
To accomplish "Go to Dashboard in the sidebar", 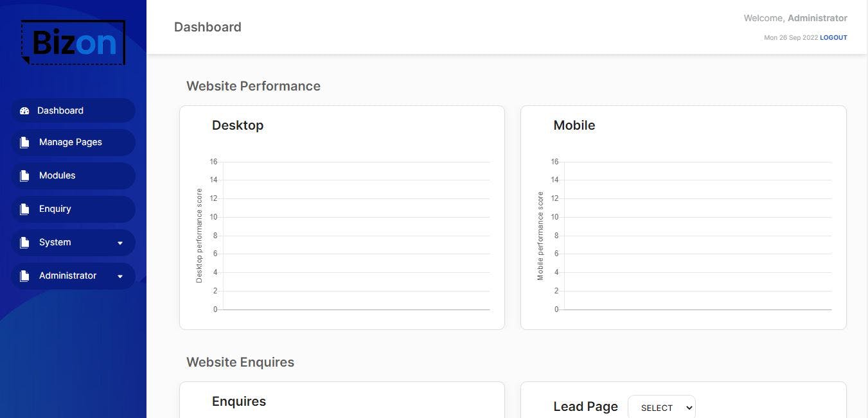I will pos(60,110).
